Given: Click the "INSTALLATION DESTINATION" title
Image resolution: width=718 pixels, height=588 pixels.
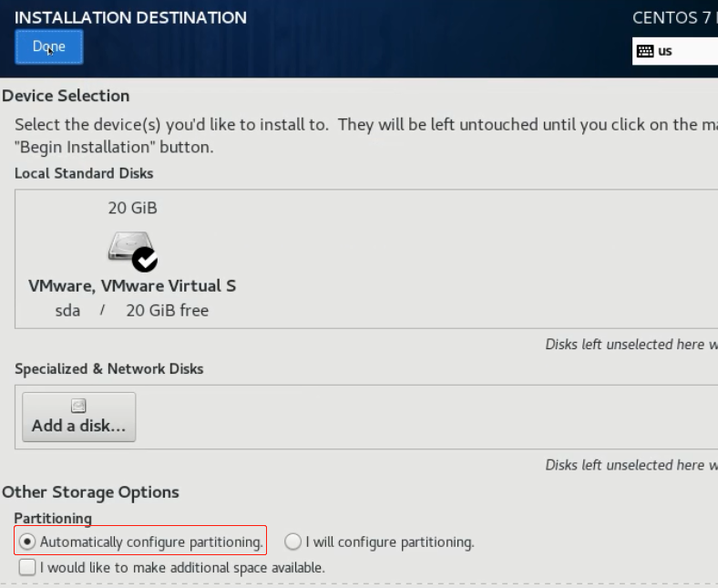Looking at the screenshot, I should point(130,17).
